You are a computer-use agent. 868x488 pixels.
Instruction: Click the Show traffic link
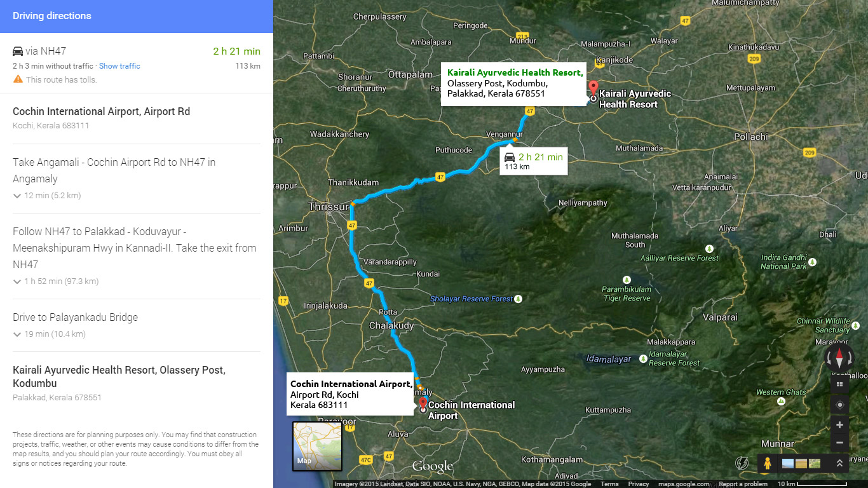(119, 66)
